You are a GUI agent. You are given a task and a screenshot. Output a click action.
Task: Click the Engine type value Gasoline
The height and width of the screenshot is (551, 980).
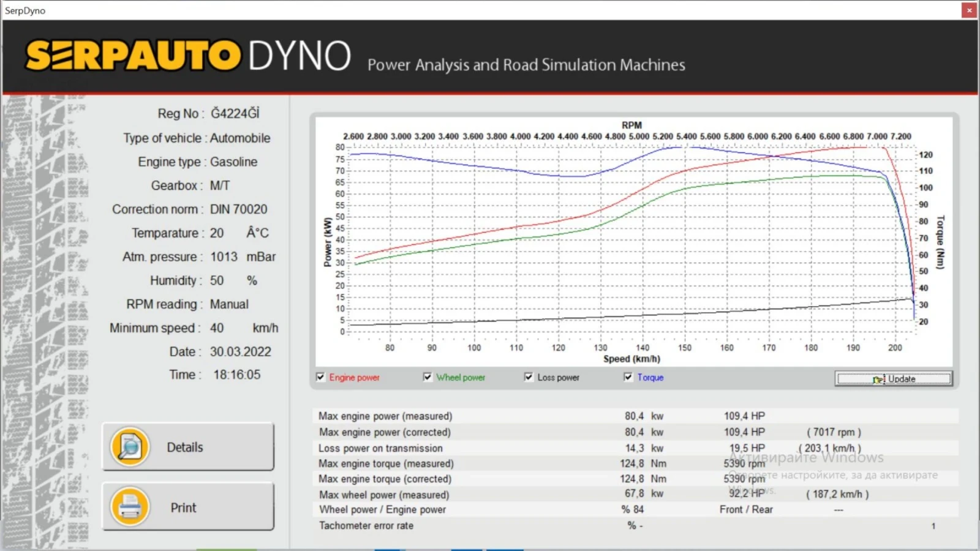(x=233, y=162)
